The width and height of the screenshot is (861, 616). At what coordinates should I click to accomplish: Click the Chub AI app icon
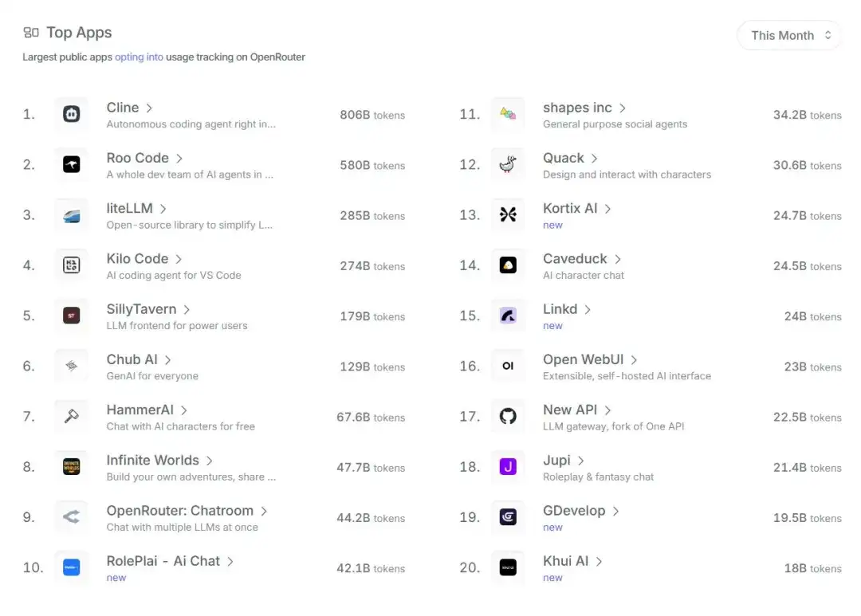click(72, 366)
